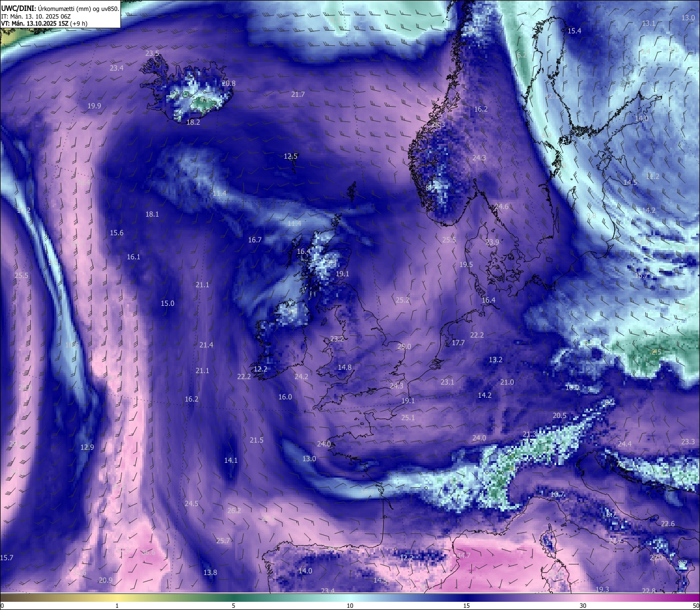Screen dimensions: 700x610
Task: Click the value 17.7 near the Dutch coast
Action: click(458, 343)
